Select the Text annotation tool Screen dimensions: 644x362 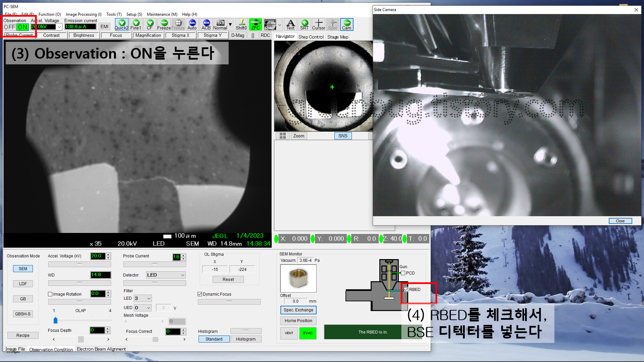coord(290,25)
